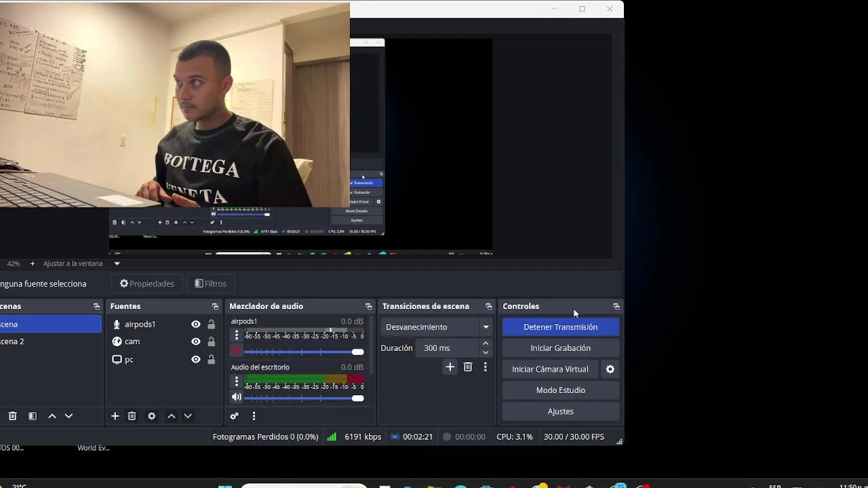
Task: Pop out the Mezclador de audio dock
Action: pyautogui.click(x=368, y=306)
